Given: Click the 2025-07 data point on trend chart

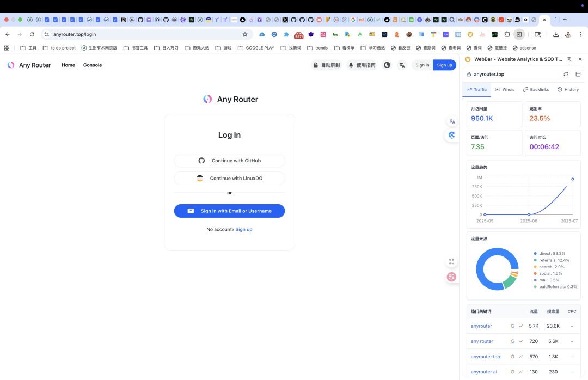Looking at the screenshot, I should 573,179.
